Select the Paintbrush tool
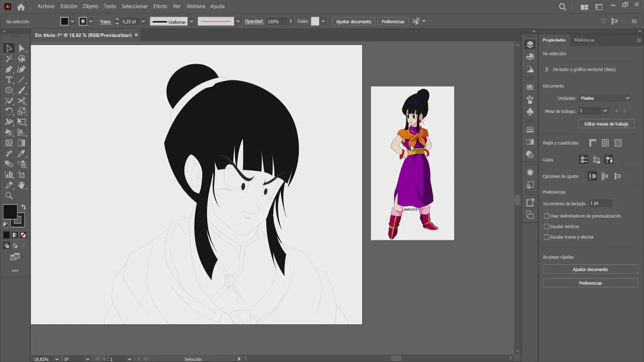This screenshot has height=362, width=644. coord(22,90)
